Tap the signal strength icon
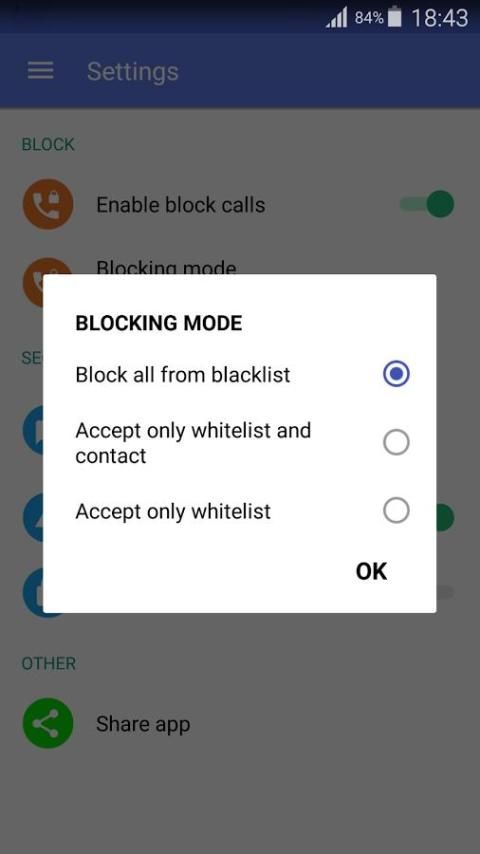Screen dimensions: 480x854 tap(337, 18)
